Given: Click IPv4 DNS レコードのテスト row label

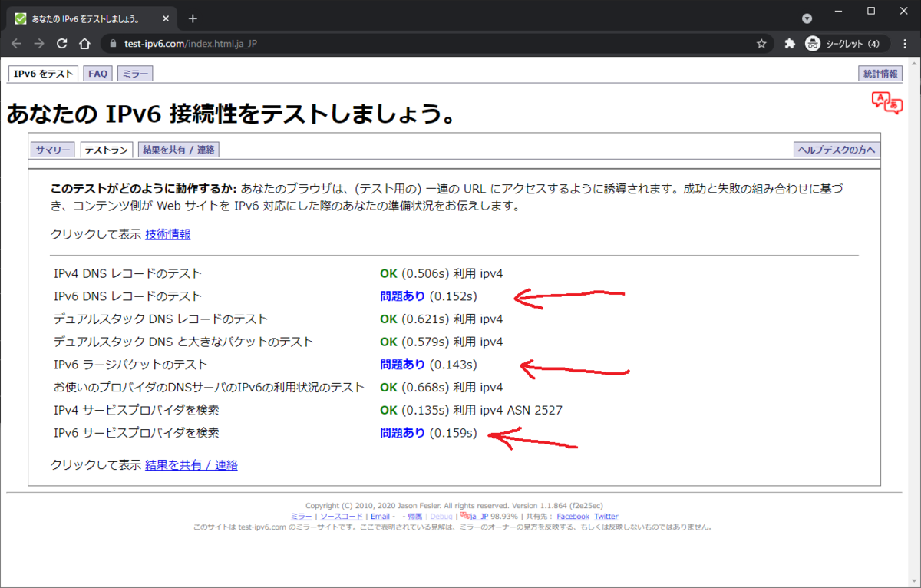Looking at the screenshot, I should coord(127,273).
